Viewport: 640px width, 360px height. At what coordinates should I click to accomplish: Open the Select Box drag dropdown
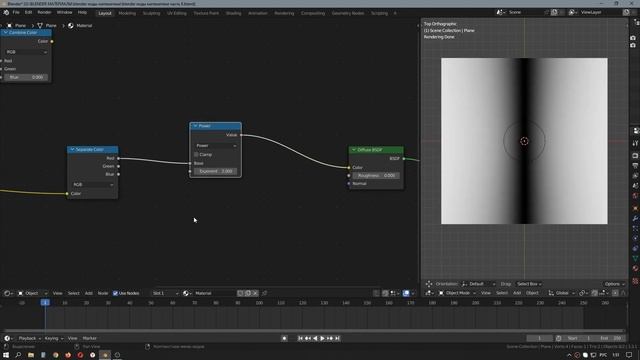[x=529, y=284]
